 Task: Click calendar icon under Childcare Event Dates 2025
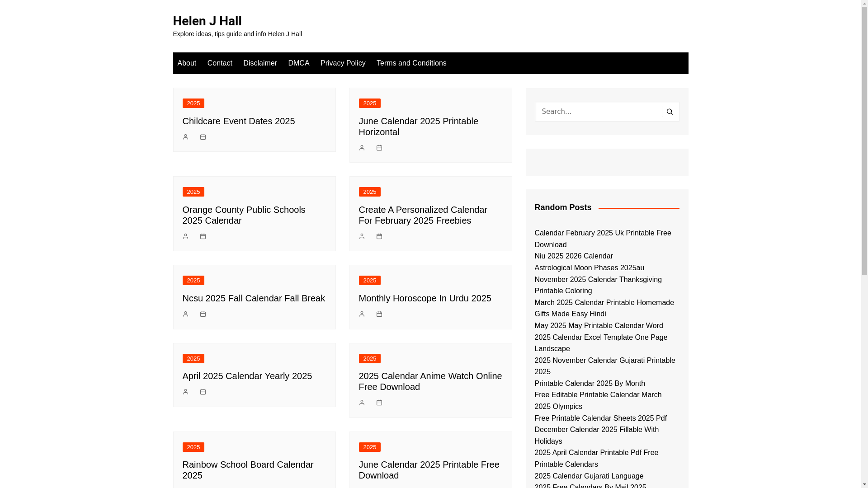(203, 137)
